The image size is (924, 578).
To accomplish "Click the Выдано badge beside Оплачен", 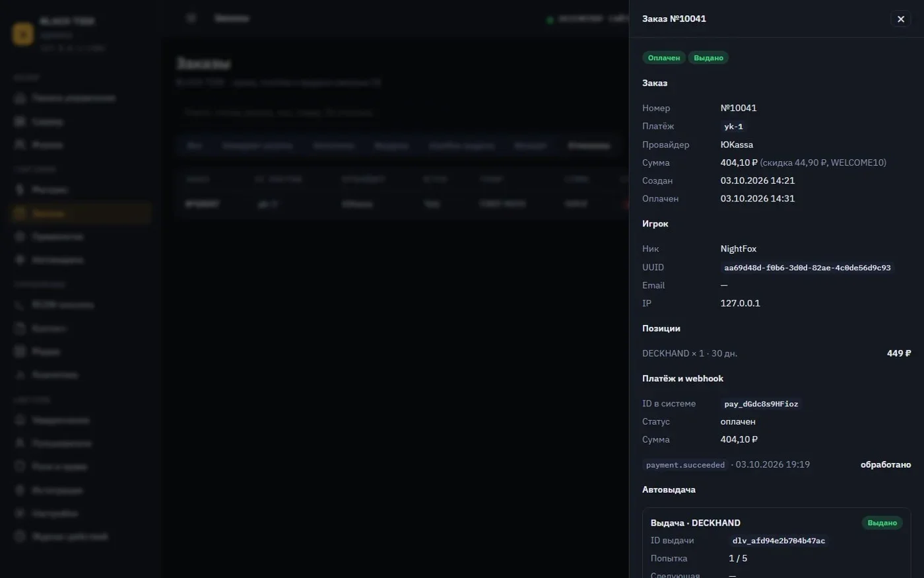I will [x=708, y=58].
